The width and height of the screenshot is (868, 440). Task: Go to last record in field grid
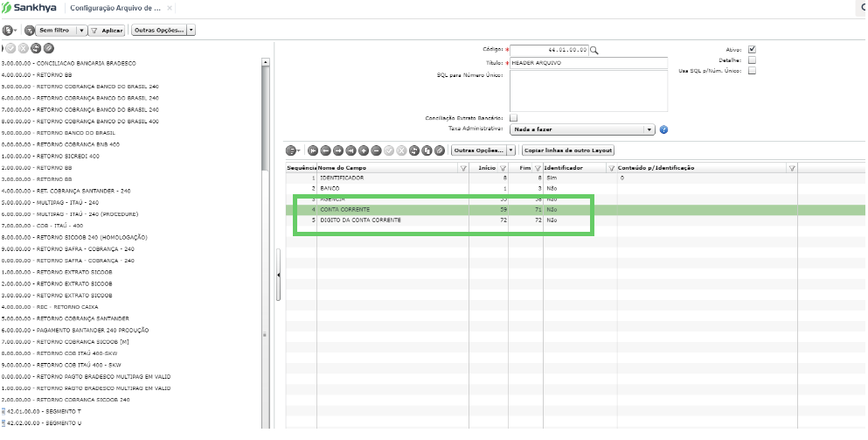(351, 150)
